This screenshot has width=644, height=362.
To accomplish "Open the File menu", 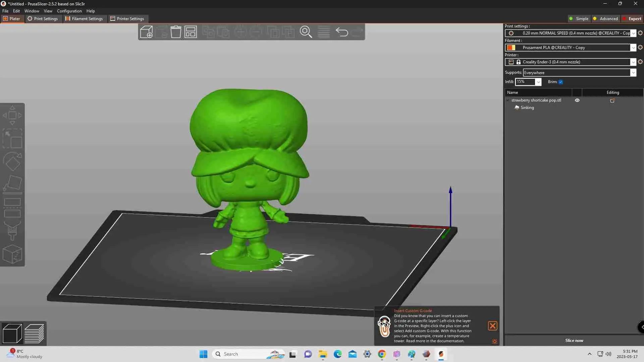I will tap(5, 11).
